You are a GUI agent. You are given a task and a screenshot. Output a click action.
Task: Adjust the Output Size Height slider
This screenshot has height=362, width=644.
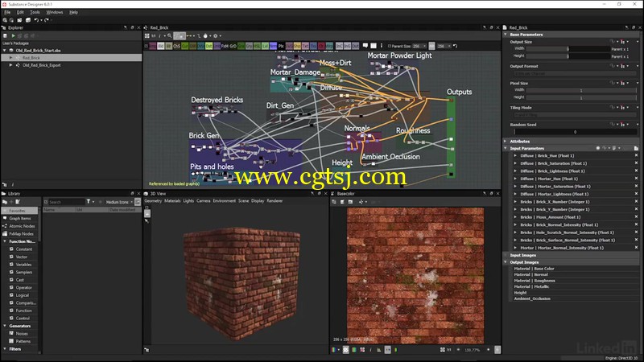point(568,56)
